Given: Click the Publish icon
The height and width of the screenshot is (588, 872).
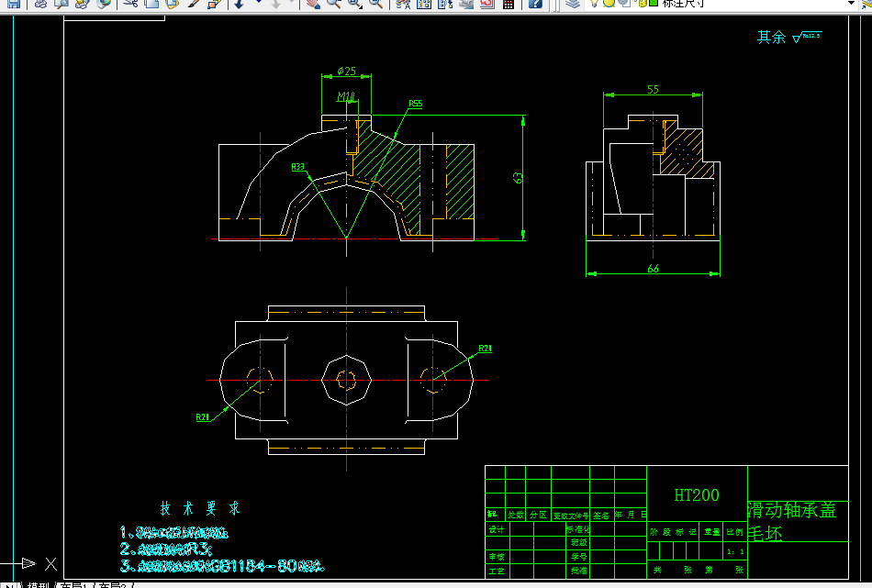Looking at the screenshot, I should (82, 4).
